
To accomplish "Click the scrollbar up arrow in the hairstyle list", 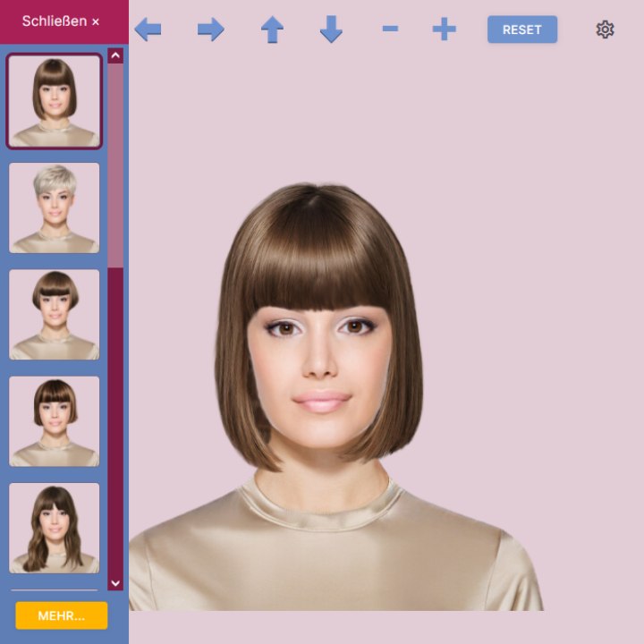I will pos(115,55).
